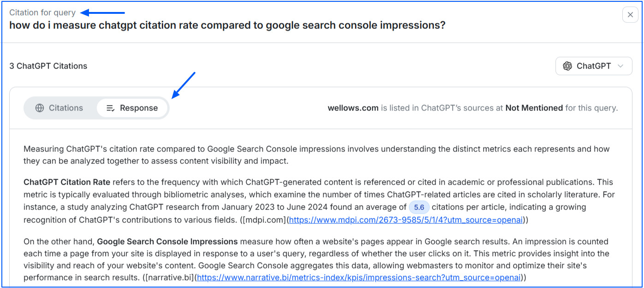644x288 pixels.
Task: Open the ChatGPT model selector by its label
Action: click(x=593, y=66)
